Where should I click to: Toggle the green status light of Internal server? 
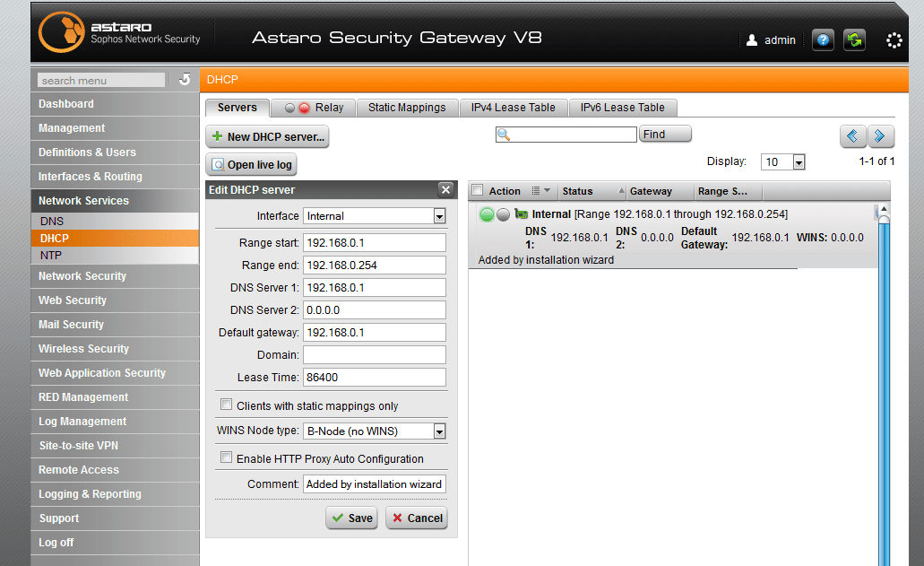(487, 214)
